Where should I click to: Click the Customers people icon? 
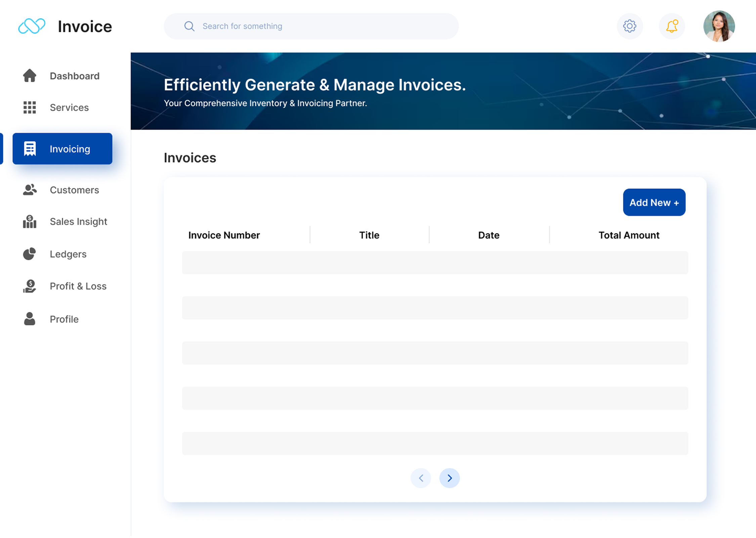30,190
